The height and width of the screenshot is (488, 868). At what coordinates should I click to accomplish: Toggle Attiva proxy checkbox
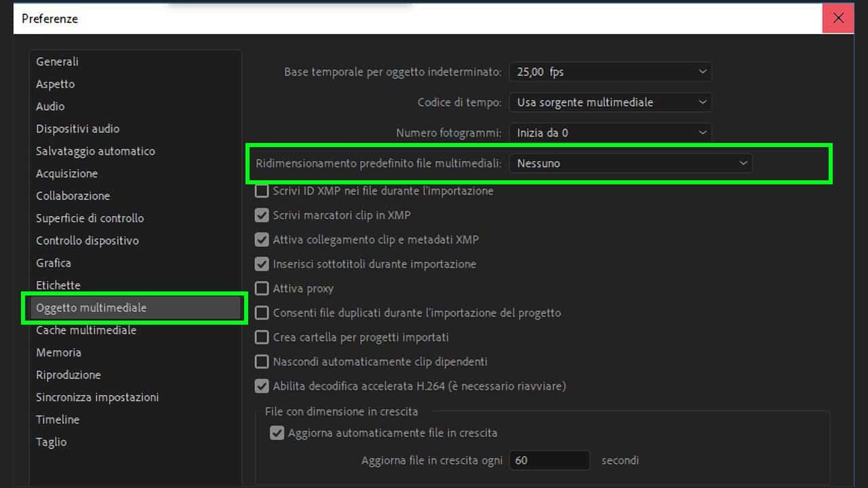[x=262, y=289]
